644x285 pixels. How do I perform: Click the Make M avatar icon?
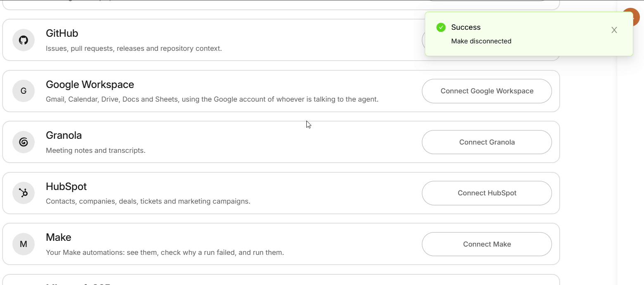24,244
